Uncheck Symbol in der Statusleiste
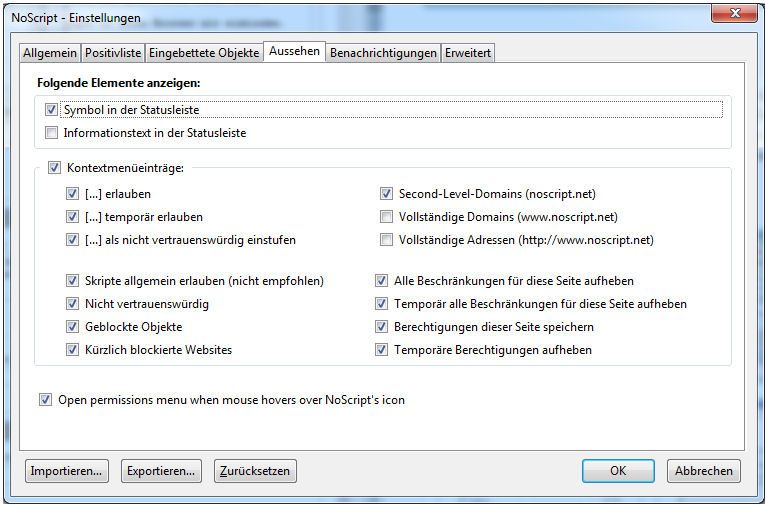Image resolution: width=765 pixels, height=505 pixels. (x=51, y=109)
